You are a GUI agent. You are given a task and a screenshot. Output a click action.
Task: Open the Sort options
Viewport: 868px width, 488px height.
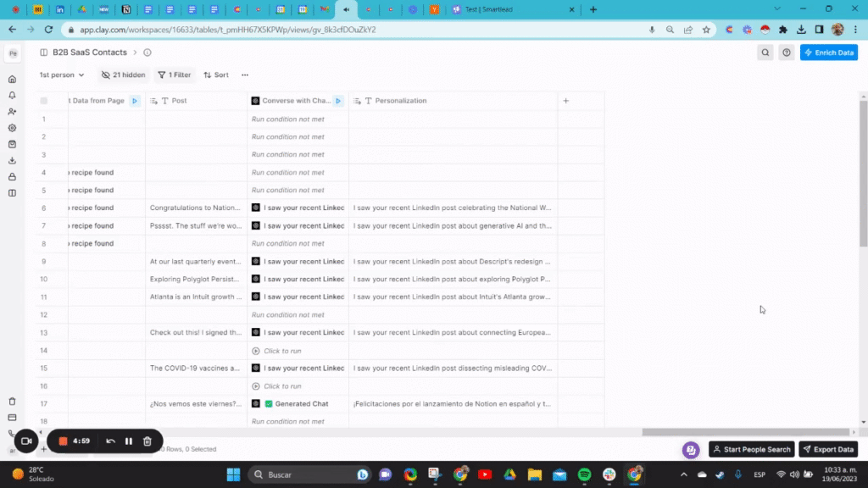(x=216, y=75)
